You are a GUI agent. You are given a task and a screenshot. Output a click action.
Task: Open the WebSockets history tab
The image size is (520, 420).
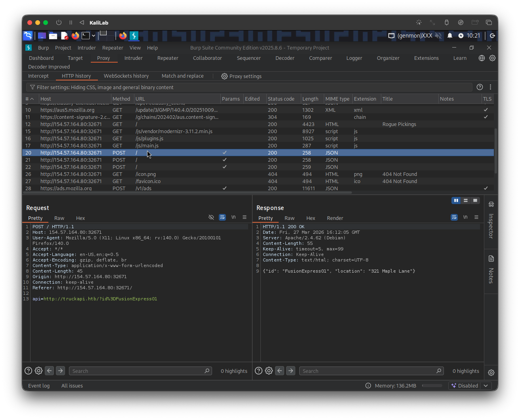click(126, 76)
